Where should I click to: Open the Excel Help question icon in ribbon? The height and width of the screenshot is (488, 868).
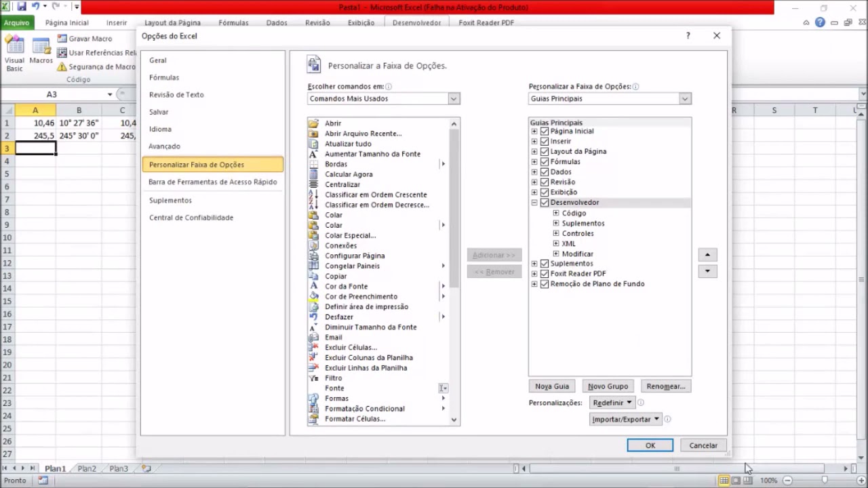[820, 22]
